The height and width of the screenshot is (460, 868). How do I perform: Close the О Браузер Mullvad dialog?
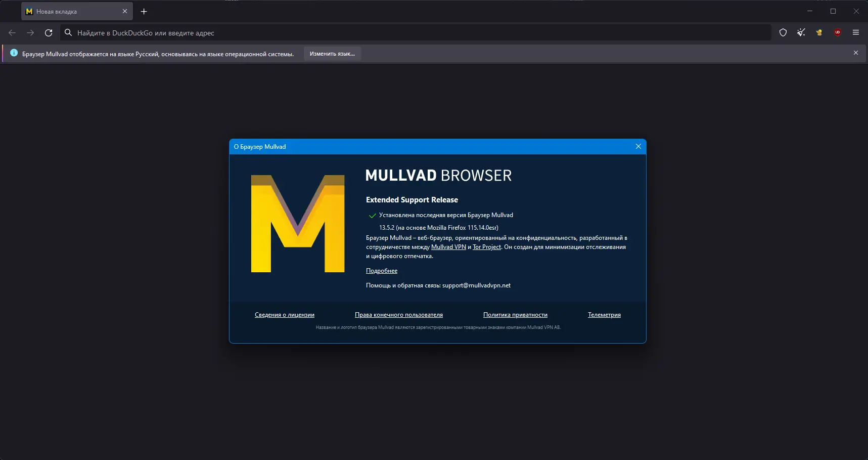[x=638, y=146]
